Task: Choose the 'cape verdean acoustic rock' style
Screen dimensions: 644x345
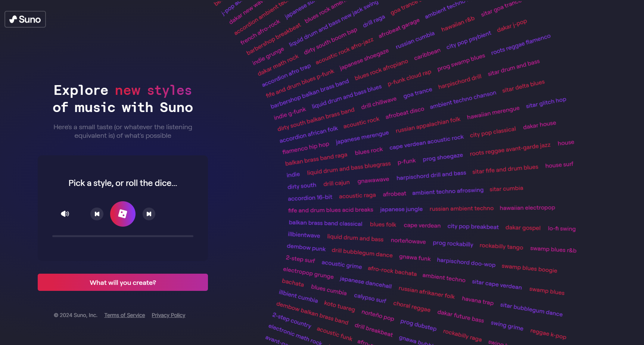Action: [x=426, y=142]
